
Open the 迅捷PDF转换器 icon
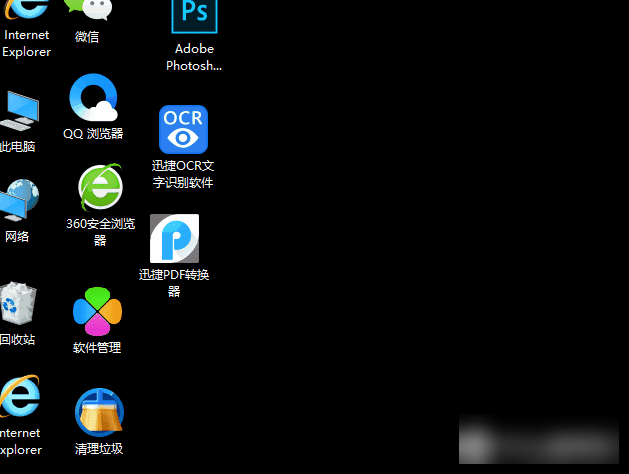[174, 239]
